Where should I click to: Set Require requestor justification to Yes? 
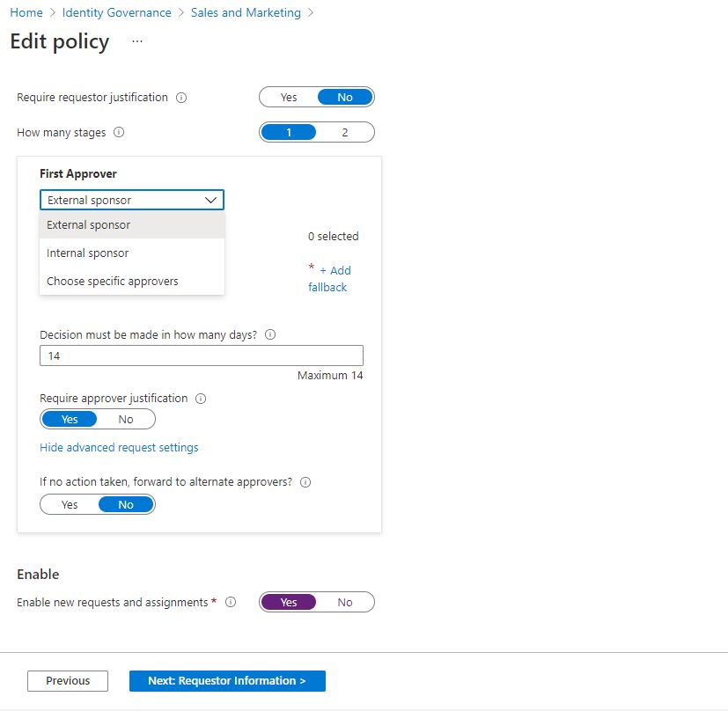pyautogui.click(x=289, y=98)
